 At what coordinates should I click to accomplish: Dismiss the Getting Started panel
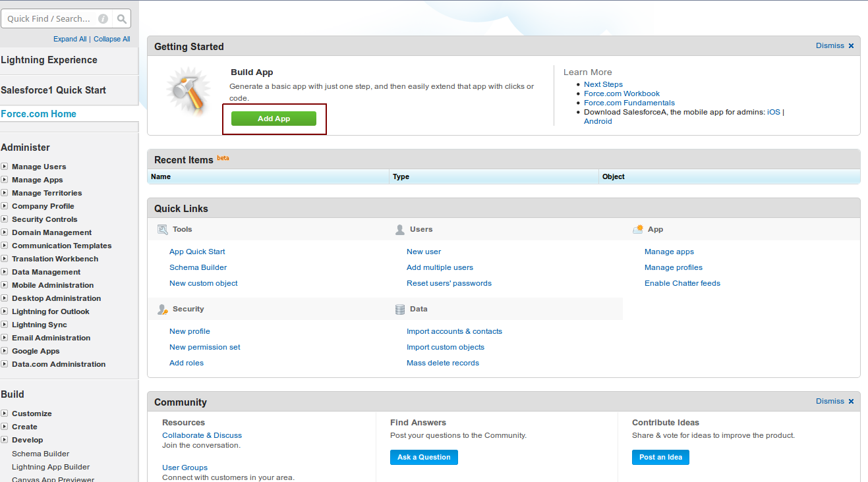click(x=830, y=46)
